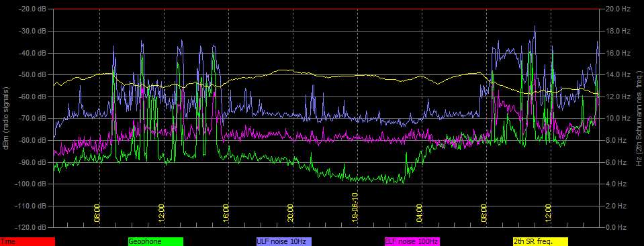Click the 'dBm (radio signals)' axis title

(x=6, y=118)
